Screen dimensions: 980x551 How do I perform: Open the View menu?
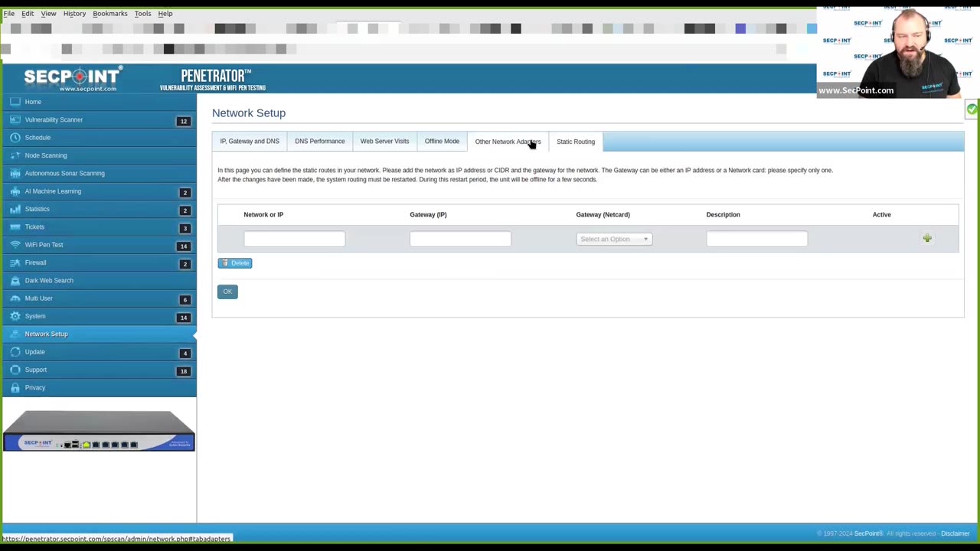coord(48,13)
